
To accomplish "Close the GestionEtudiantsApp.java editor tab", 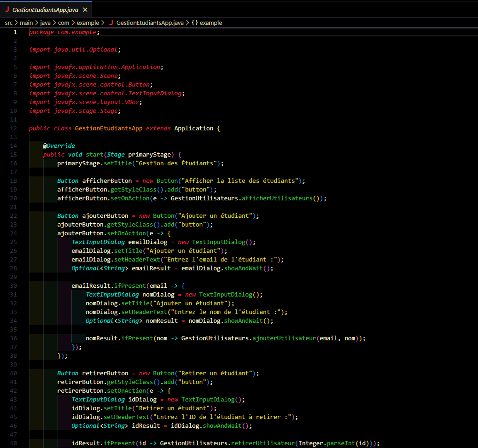I will pyautogui.click(x=85, y=10).
